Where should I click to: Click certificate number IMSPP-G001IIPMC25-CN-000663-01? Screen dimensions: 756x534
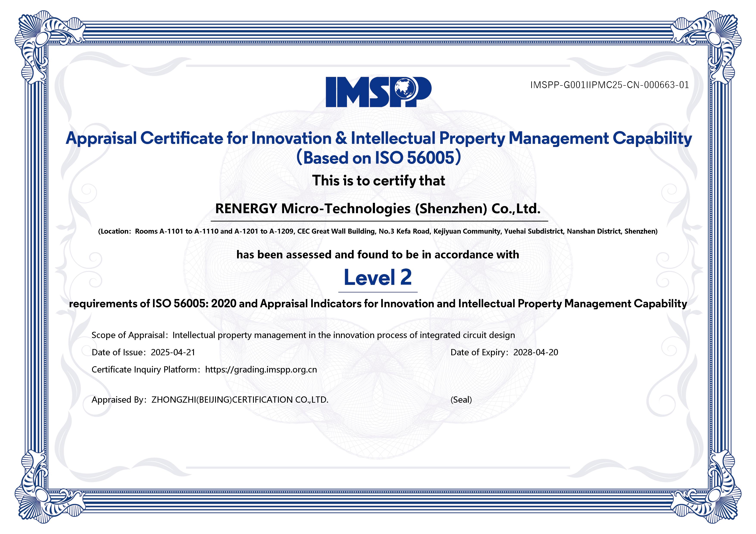pyautogui.click(x=609, y=85)
